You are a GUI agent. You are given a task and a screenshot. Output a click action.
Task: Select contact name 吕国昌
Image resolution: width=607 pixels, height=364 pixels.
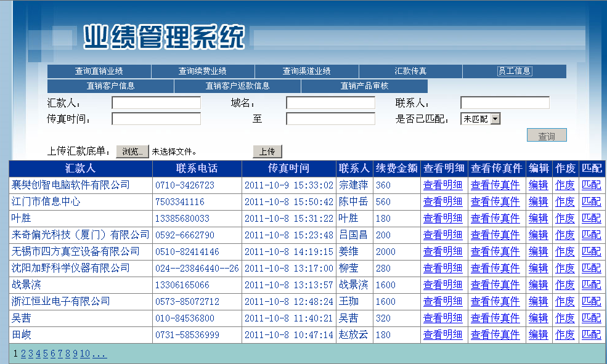point(354,235)
